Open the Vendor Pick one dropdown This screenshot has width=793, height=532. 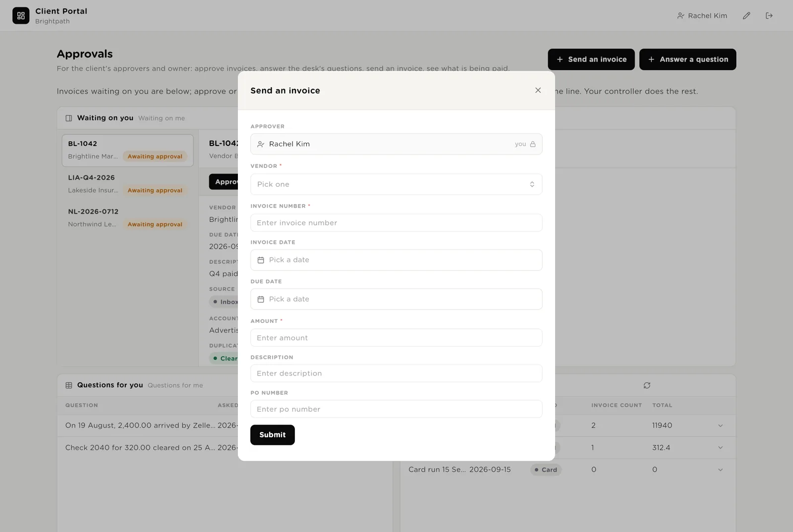396,184
